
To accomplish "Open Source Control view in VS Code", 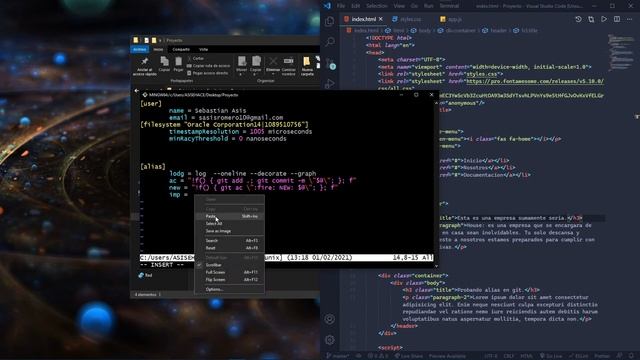I will coord(330,63).
